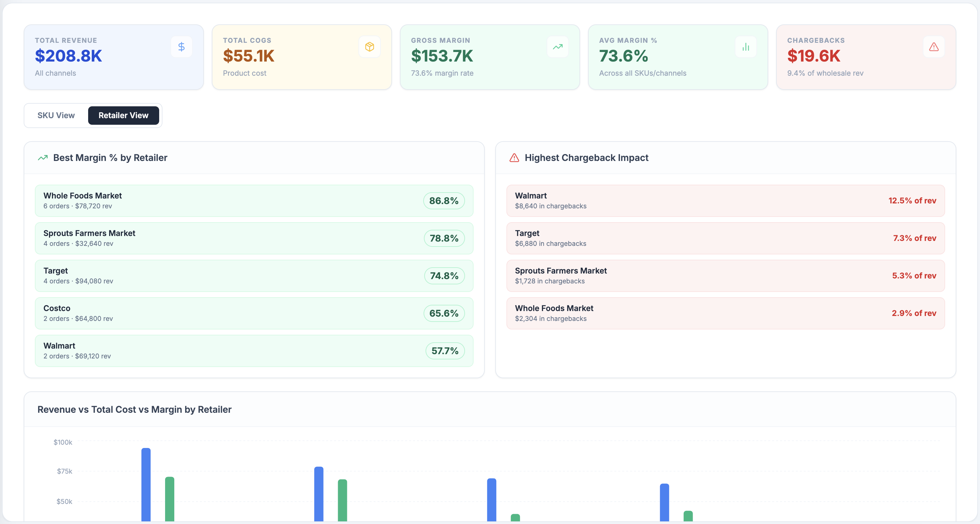Click 'Across all SKUs/channels' subtitle
Image resolution: width=980 pixels, height=524 pixels.
[x=643, y=73]
